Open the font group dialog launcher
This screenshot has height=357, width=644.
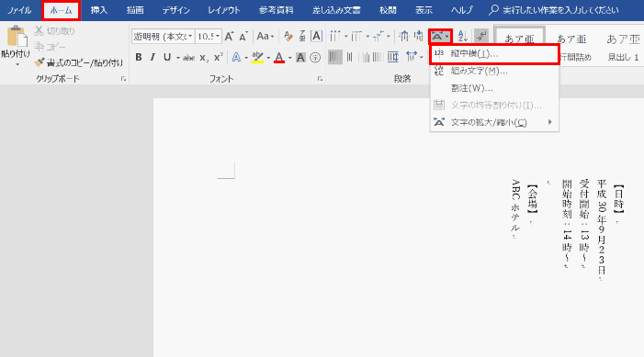pyautogui.click(x=320, y=79)
